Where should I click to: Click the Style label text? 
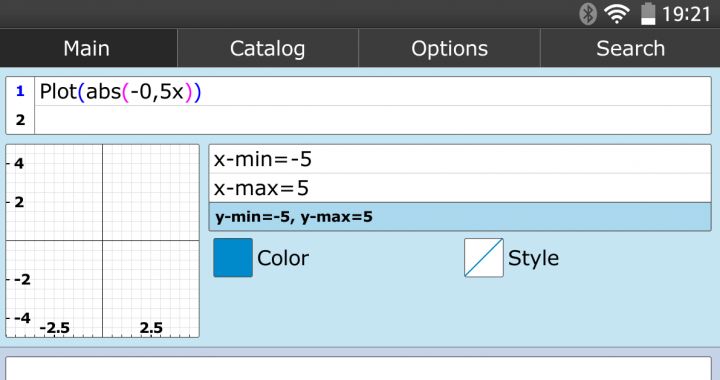pyautogui.click(x=534, y=258)
